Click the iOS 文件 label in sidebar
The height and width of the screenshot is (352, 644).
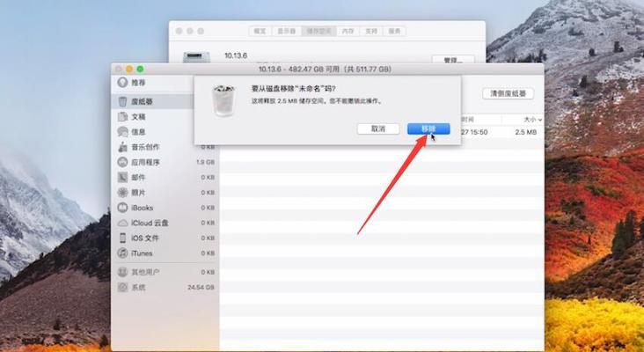tap(145, 238)
